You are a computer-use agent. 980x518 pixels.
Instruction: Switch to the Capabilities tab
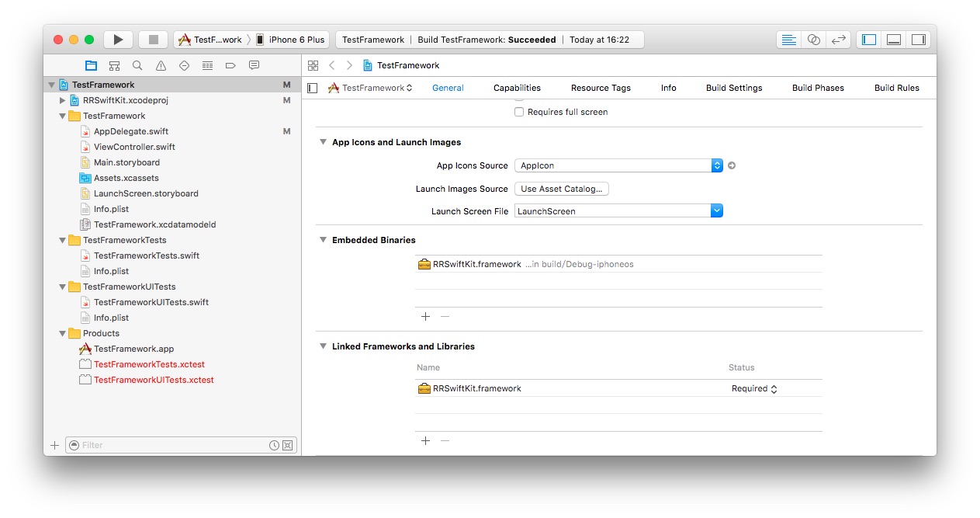click(x=517, y=88)
